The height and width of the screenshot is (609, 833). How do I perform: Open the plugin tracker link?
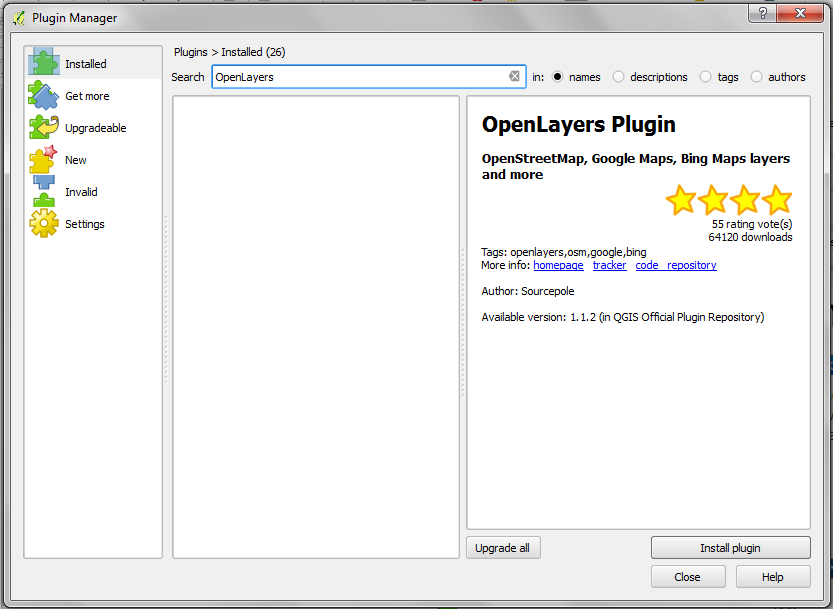pos(609,265)
